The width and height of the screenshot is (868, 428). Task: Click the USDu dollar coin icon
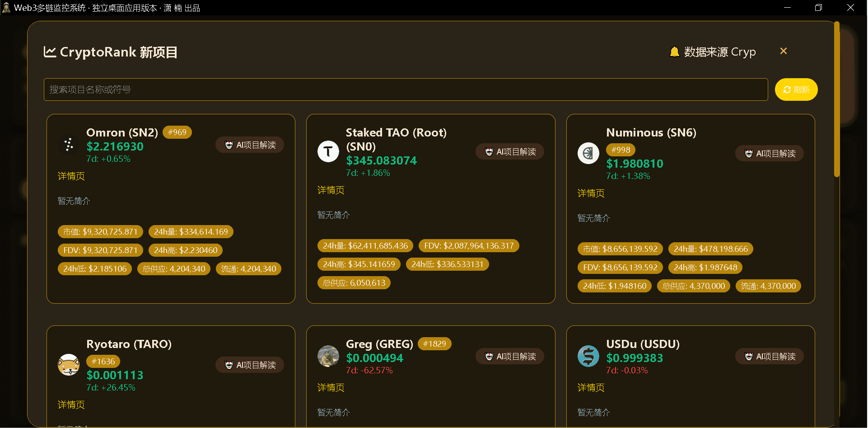(588, 356)
